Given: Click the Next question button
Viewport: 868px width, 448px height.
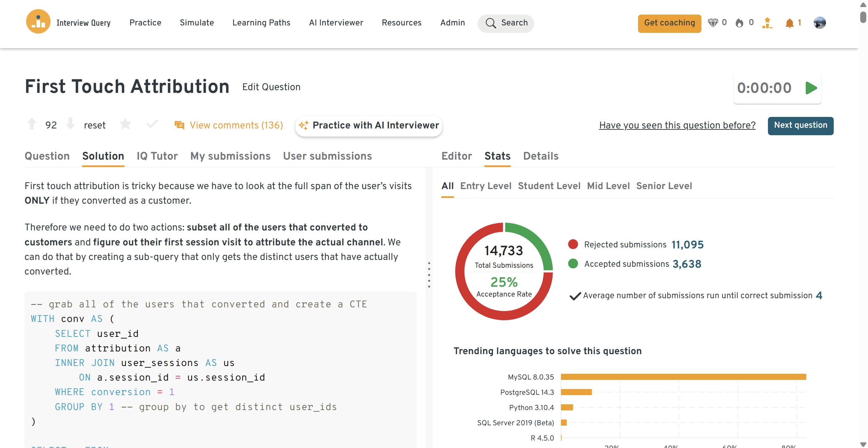Looking at the screenshot, I should pos(801,125).
